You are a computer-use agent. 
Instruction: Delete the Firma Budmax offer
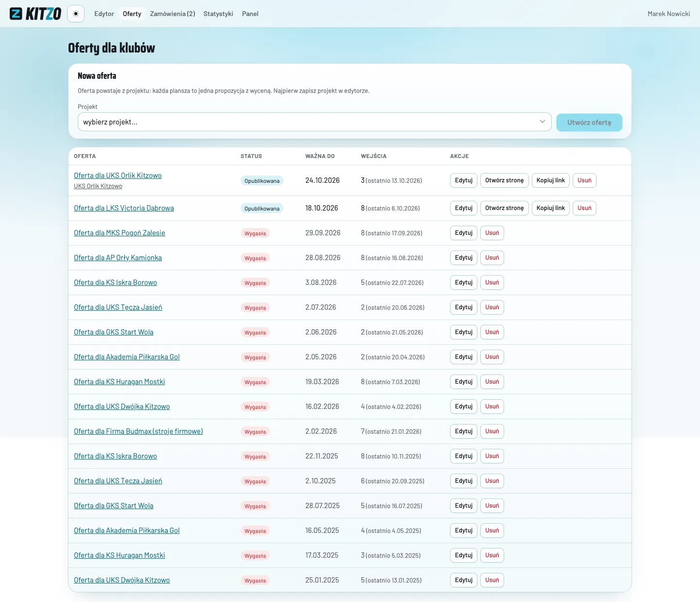[492, 431]
